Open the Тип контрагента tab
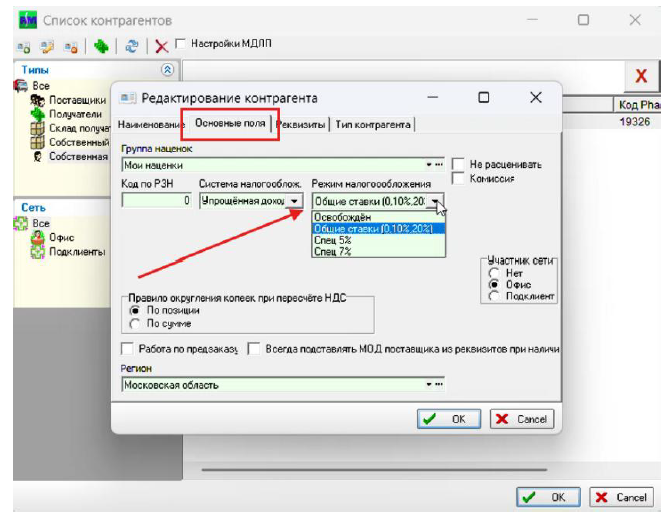Screen dimensions: 663x516 pyautogui.click(x=373, y=125)
